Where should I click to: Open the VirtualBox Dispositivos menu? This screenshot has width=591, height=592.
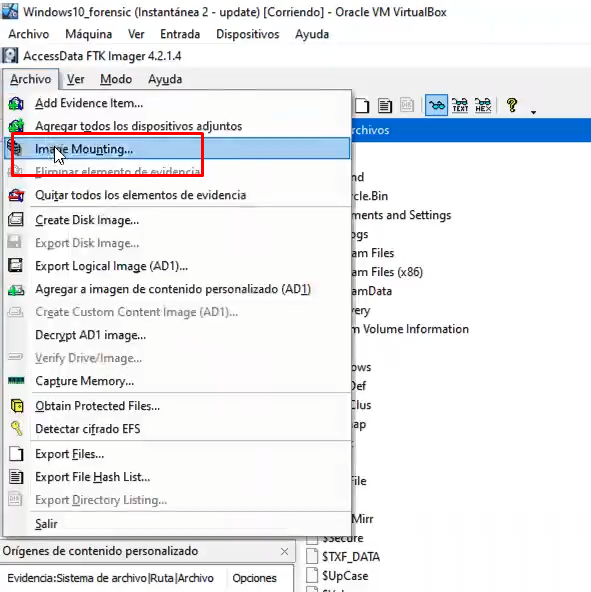[247, 34]
